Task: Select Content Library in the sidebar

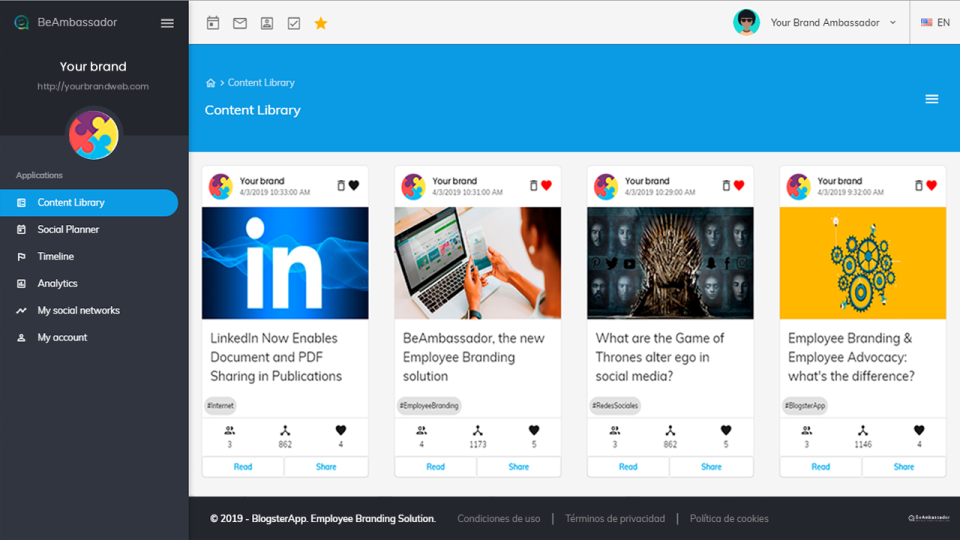Action: point(89,203)
